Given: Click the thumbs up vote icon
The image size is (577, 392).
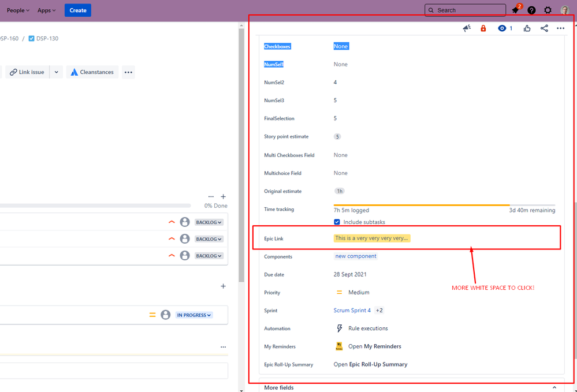Looking at the screenshot, I should click(527, 28).
